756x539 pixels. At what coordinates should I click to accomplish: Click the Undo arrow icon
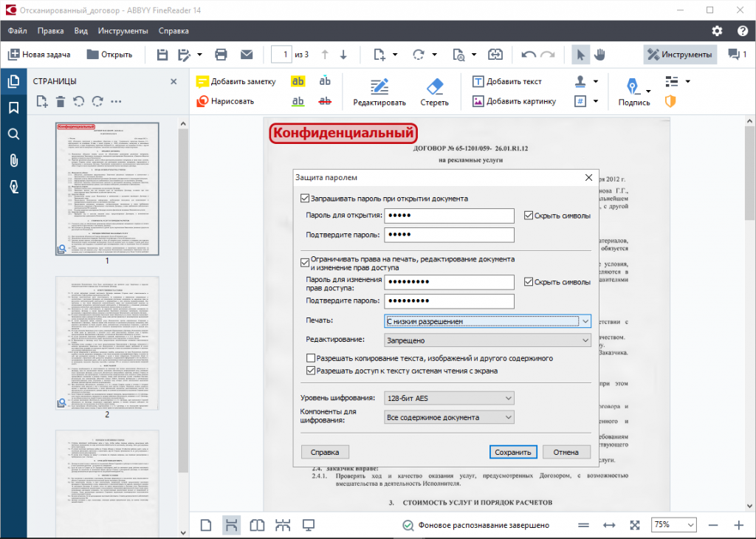click(x=529, y=55)
